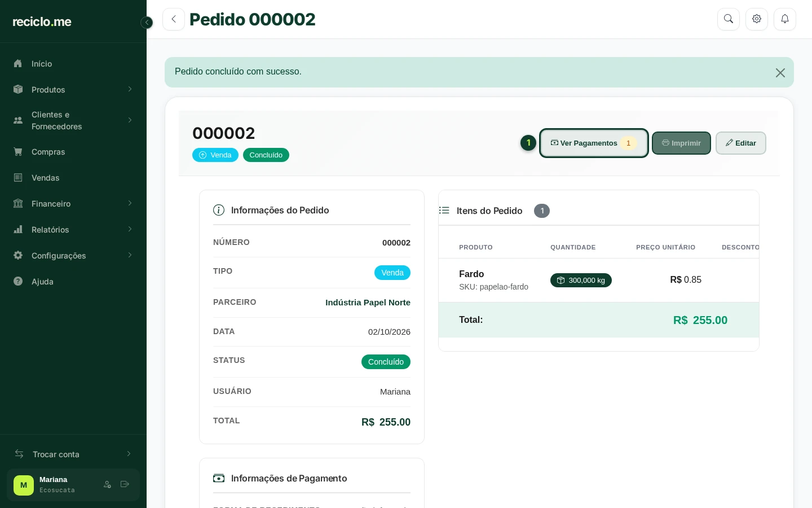Expand the Financeiro submenu chevron

(x=130, y=203)
